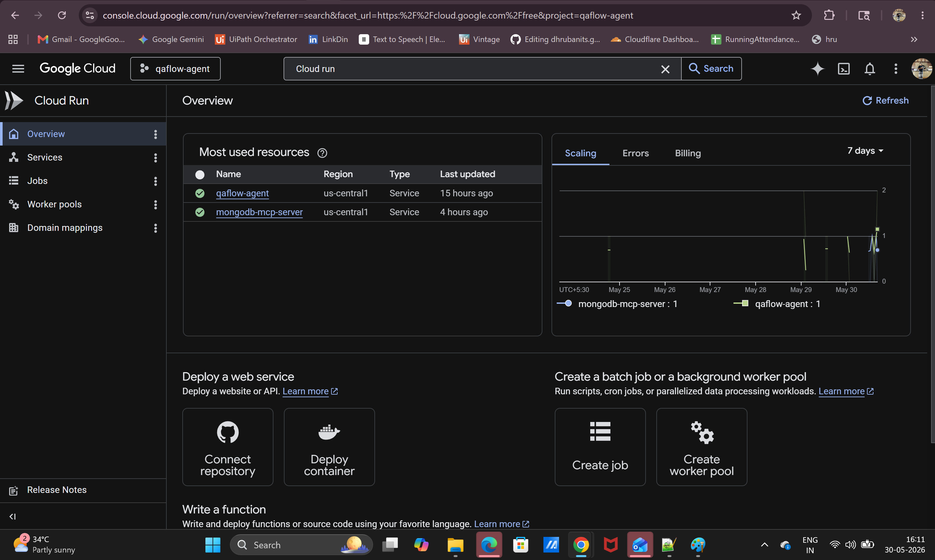935x560 pixels.
Task: Open the Overview item three-dot menu
Action: (x=156, y=134)
